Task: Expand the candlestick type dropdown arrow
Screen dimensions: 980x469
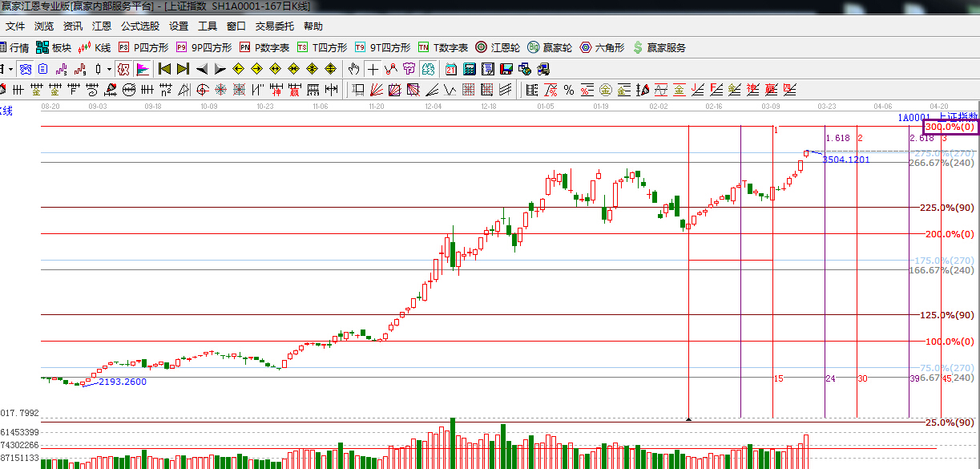Action: click(108, 69)
